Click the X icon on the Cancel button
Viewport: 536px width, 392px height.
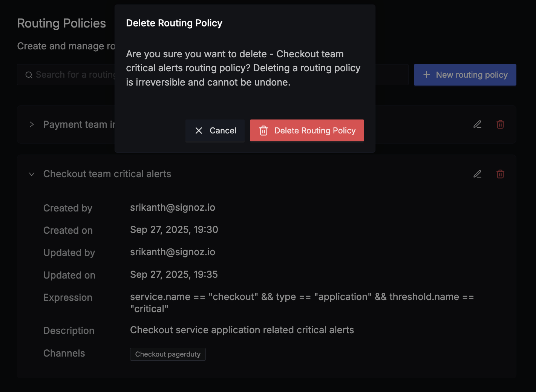pos(199,131)
